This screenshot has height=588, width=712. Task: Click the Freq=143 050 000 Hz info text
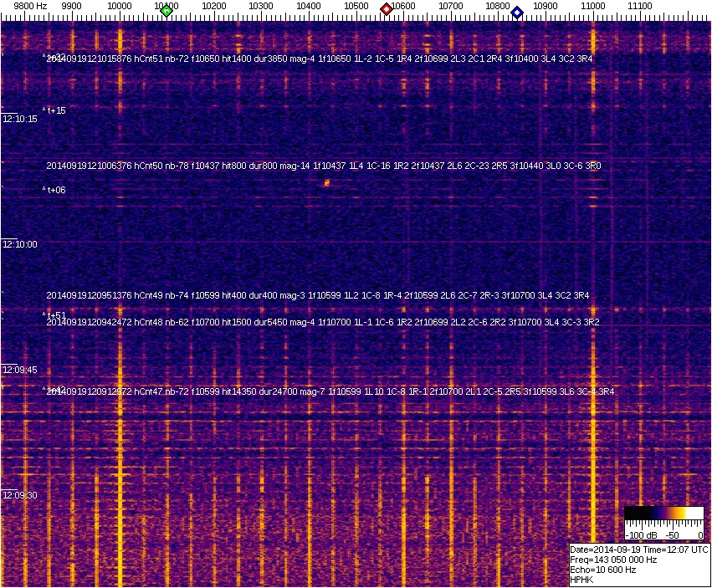[613, 560]
